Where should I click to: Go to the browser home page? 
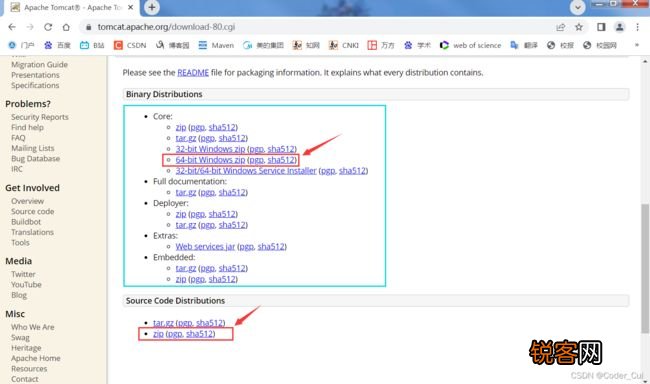click(66, 27)
